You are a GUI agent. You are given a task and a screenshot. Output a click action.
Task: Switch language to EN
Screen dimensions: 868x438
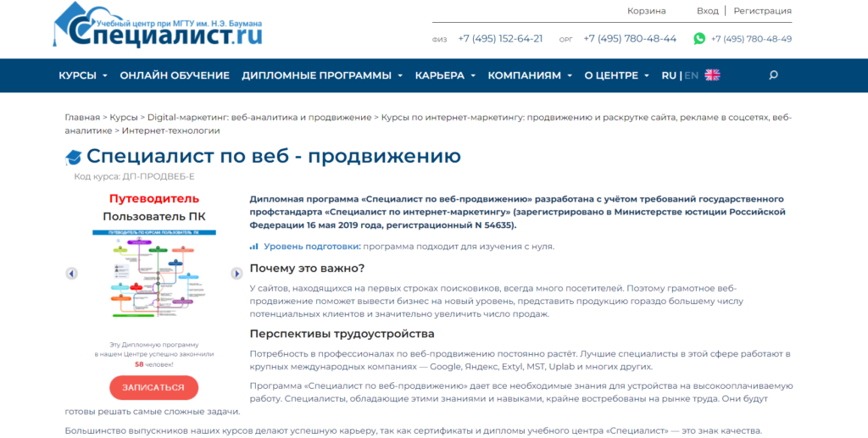click(692, 75)
